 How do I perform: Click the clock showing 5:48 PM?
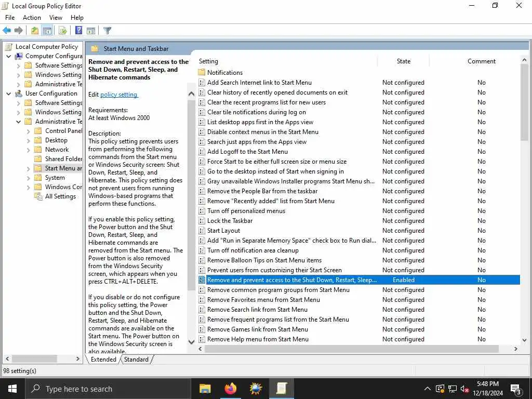487,384
